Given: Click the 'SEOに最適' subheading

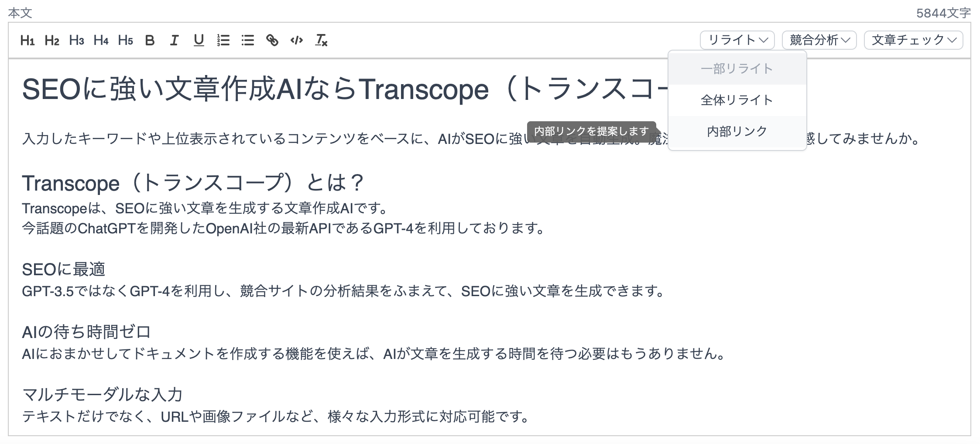Looking at the screenshot, I should click(x=64, y=270).
